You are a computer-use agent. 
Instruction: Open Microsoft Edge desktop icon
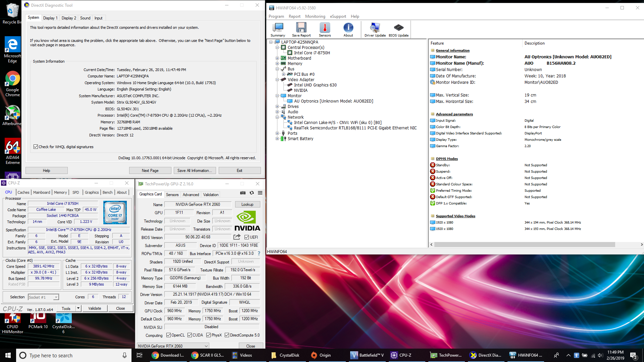[x=12, y=49]
